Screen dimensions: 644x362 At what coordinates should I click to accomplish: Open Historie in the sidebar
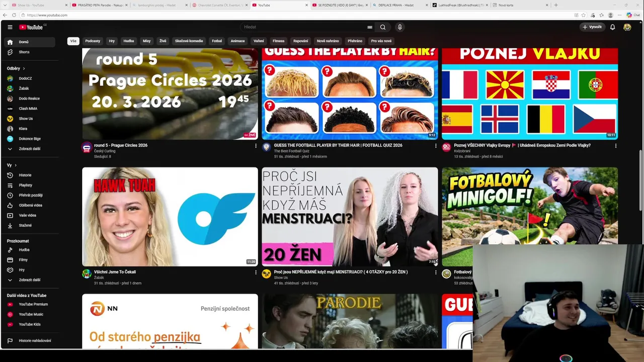[x=30, y=175]
